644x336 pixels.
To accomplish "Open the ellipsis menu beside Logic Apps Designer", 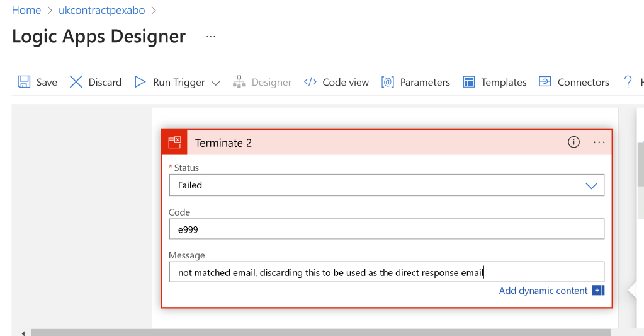I will (211, 36).
